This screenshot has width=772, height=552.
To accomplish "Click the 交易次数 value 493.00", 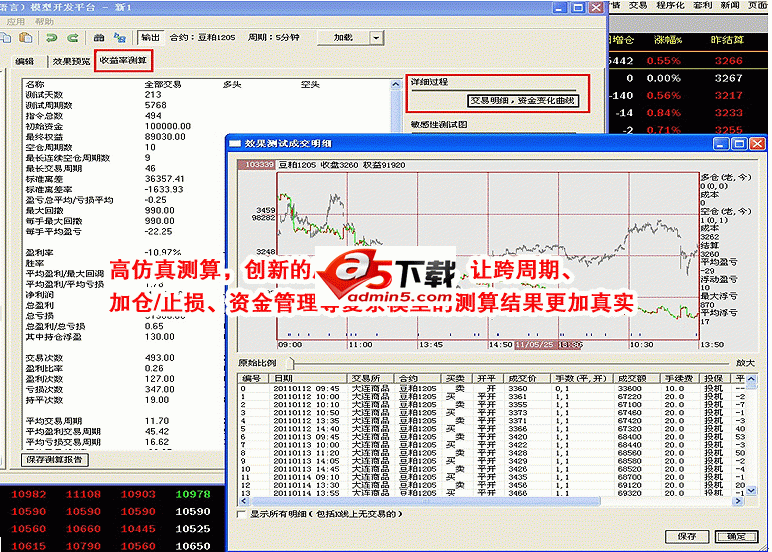I will [x=160, y=357].
